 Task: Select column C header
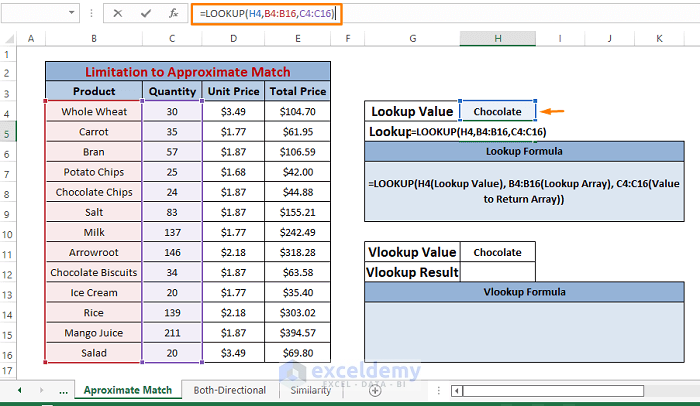click(x=172, y=39)
